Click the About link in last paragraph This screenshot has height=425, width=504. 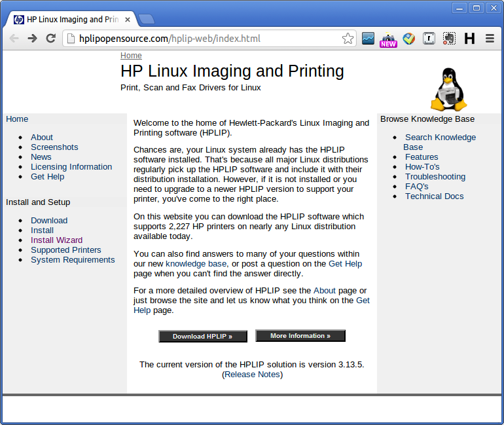point(324,291)
